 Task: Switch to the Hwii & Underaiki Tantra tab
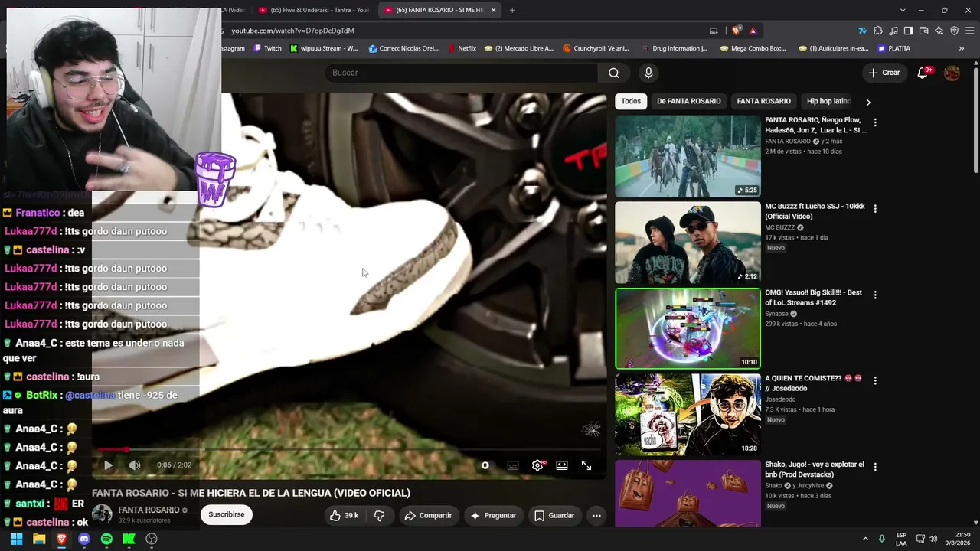click(x=314, y=10)
